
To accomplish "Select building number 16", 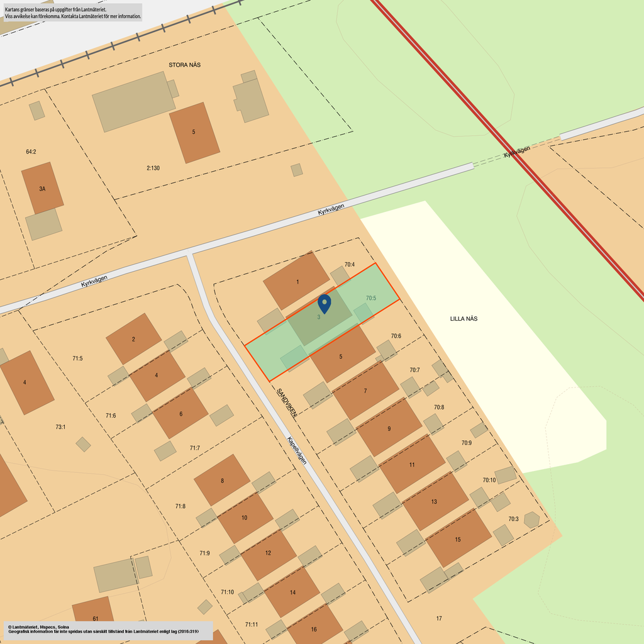I will [314, 628].
